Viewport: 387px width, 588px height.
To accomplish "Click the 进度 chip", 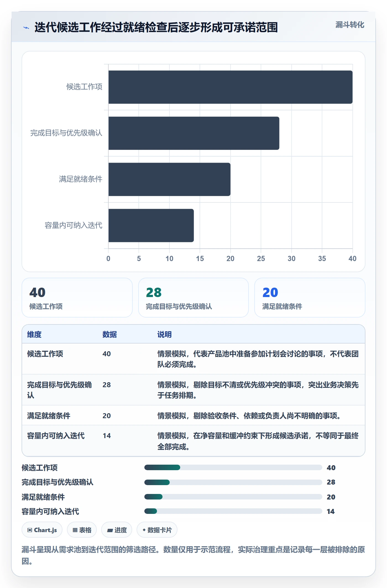I will [117, 530].
